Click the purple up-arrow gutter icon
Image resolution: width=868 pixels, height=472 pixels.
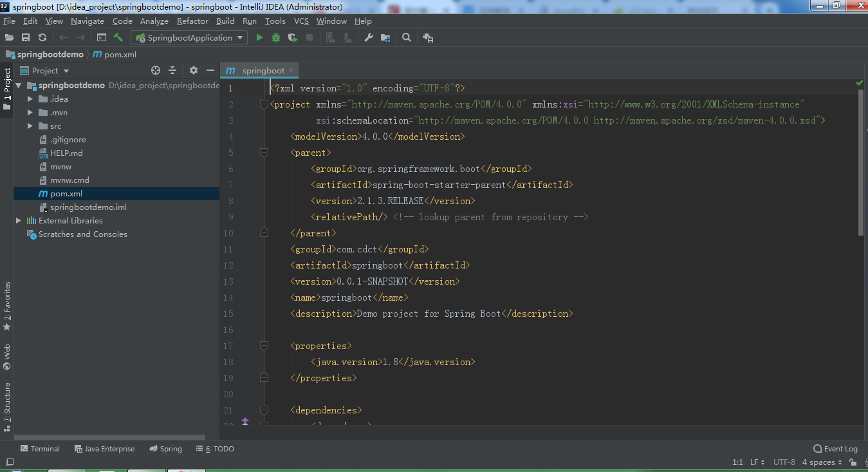click(x=245, y=421)
